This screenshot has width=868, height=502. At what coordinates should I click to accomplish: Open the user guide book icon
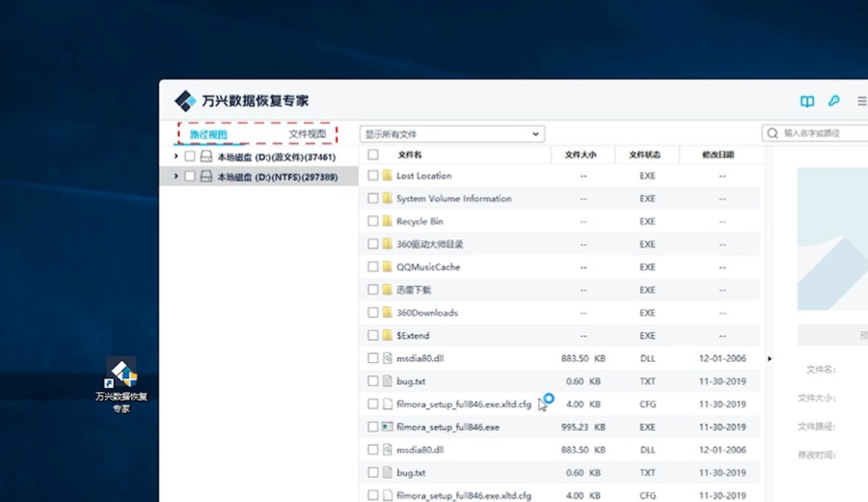point(807,101)
